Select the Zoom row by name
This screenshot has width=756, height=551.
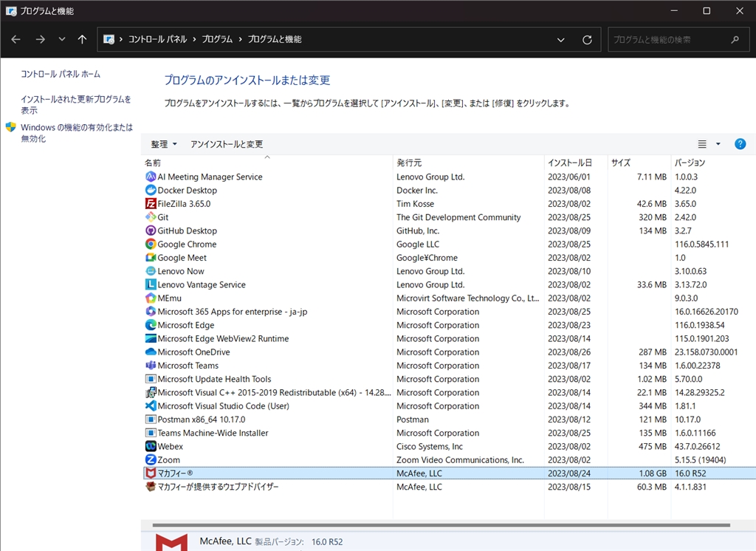(x=169, y=460)
